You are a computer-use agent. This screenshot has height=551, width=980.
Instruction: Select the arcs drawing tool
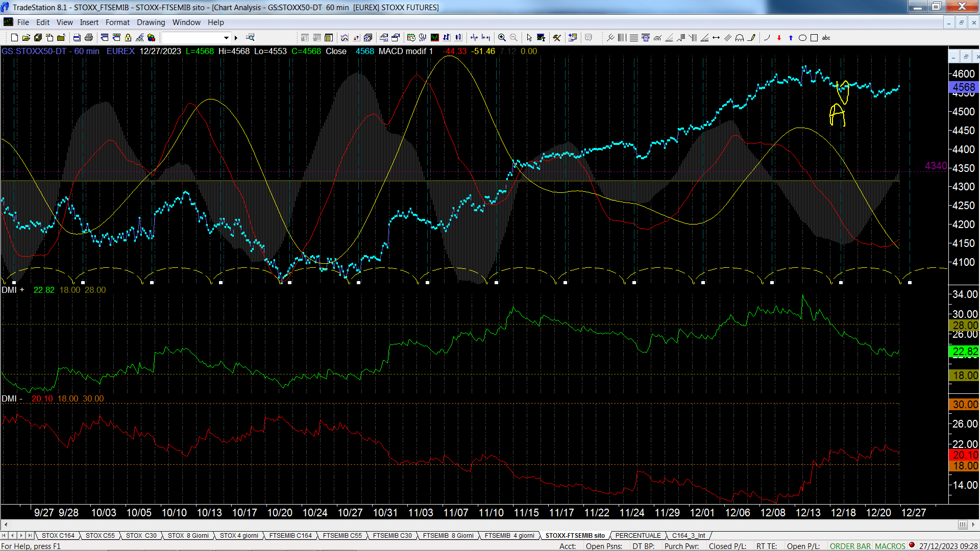point(740,38)
